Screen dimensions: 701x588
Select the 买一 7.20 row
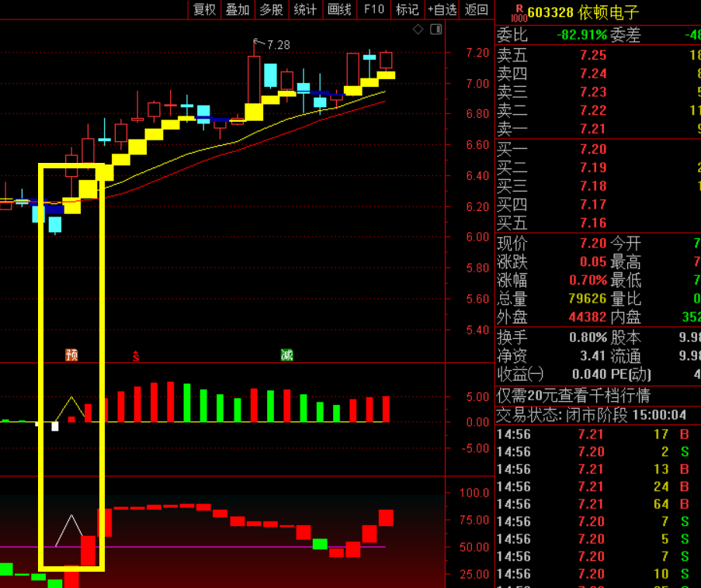coord(599,149)
